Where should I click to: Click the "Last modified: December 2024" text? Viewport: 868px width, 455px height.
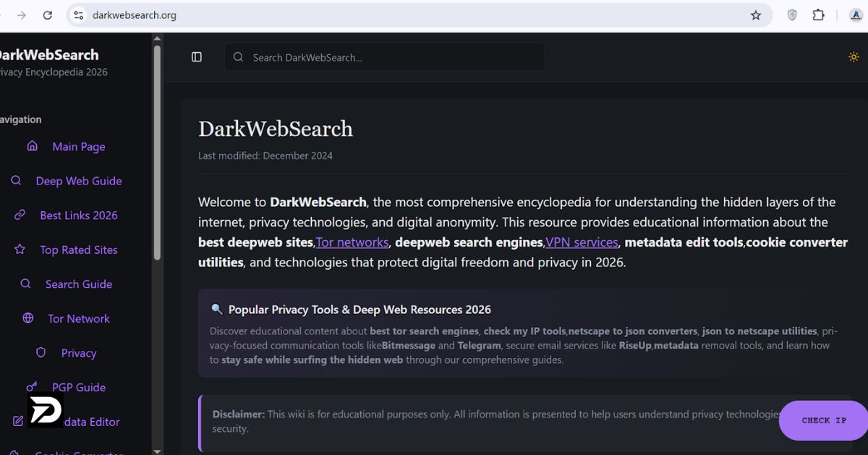coord(265,156)
